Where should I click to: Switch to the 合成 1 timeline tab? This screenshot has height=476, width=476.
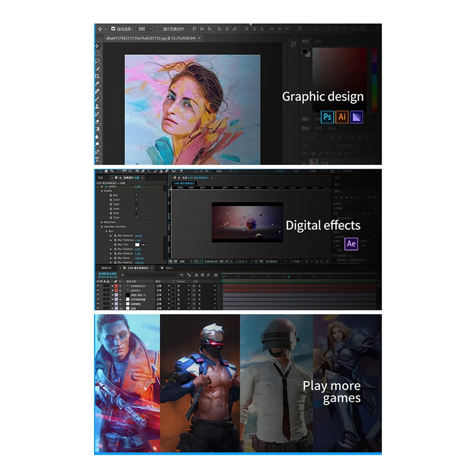(x=169, y=268)
